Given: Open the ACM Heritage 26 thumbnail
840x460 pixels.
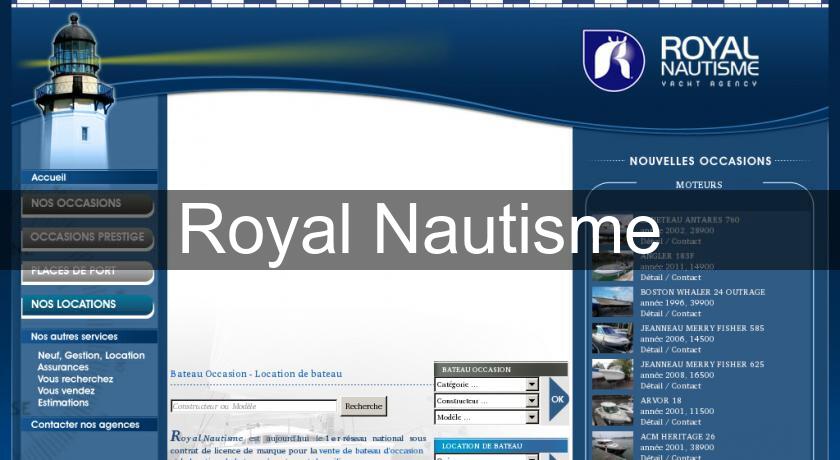Looking at the screenshot, I should coord(612,446).
